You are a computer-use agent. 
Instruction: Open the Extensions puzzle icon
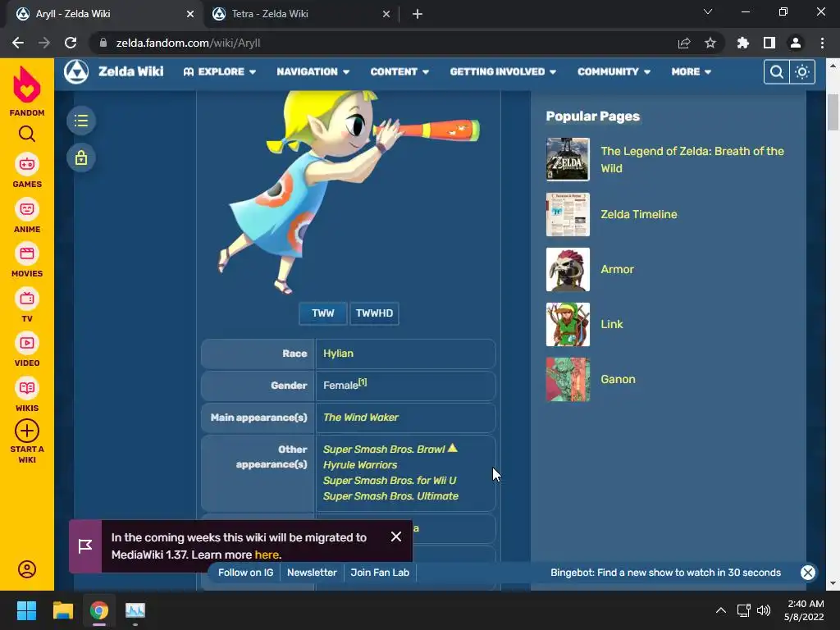[743, 43]
